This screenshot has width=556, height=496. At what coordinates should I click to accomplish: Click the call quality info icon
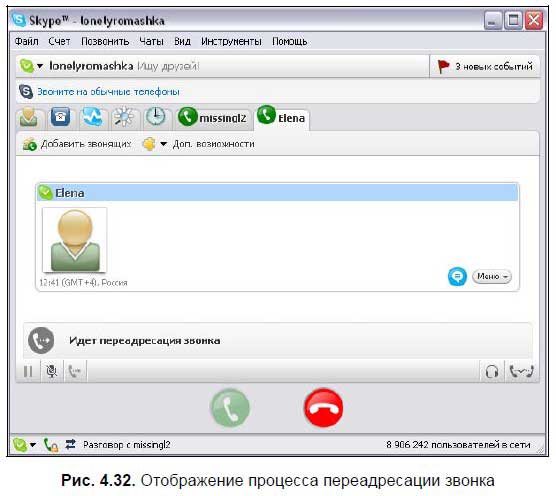(522, 372)
